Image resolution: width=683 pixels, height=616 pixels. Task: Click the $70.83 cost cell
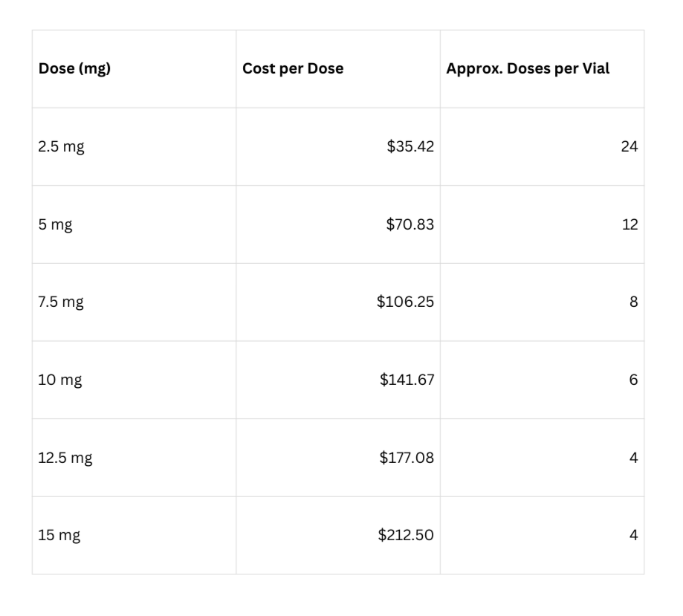click(338, 224)
